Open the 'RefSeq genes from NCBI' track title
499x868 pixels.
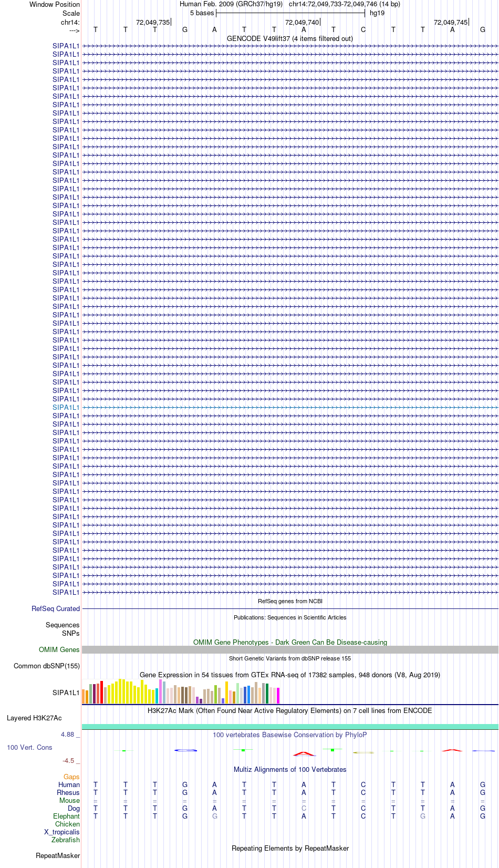click(x=290, y=602)
